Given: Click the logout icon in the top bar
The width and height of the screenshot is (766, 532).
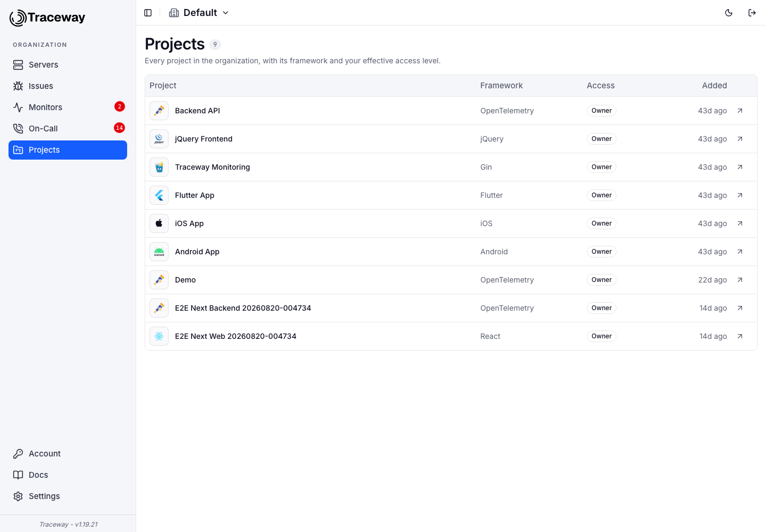Looking at the screenshot, I should pos(752,13).
